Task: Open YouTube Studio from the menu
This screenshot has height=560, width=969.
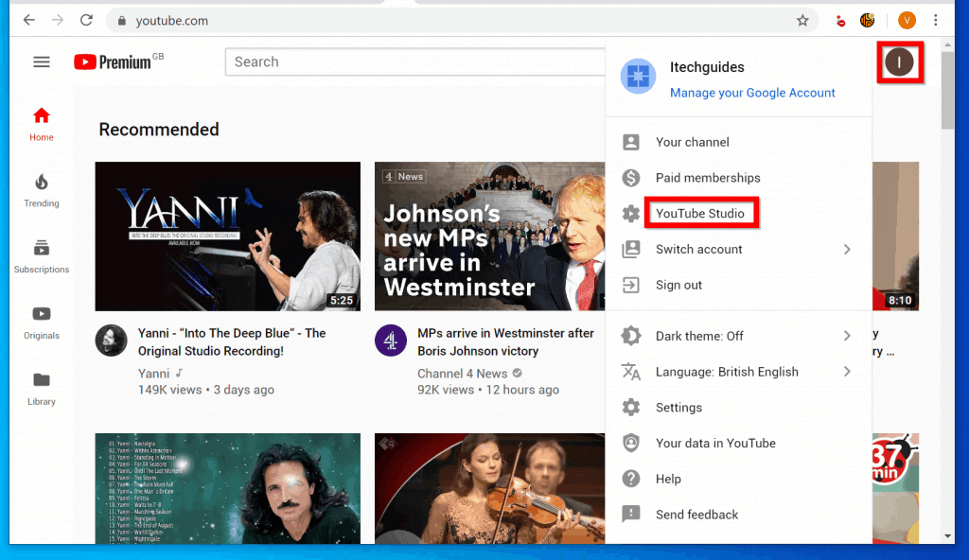Action: tap(738, 213)
